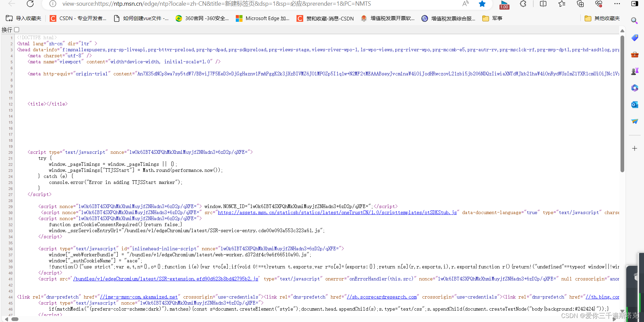Expand the 其他收藏夹 folder
Screen dimensions: 644x322
pos(602,18)
